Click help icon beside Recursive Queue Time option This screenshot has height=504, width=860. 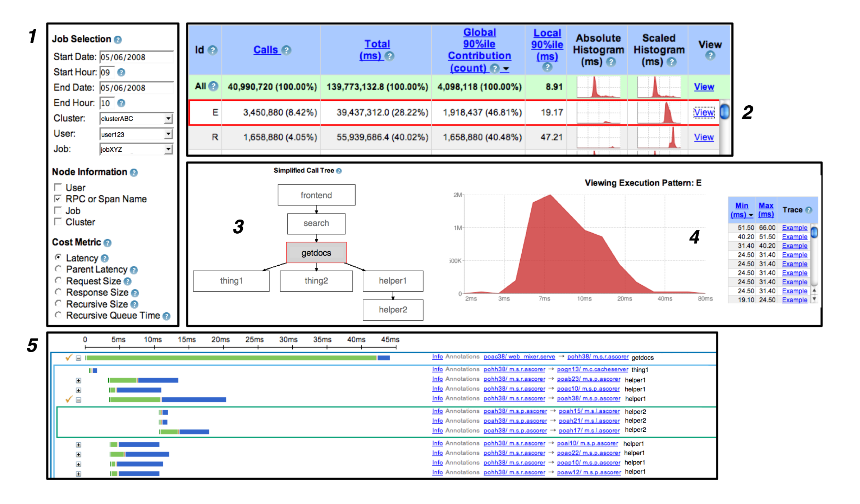(x=166, y=316)
